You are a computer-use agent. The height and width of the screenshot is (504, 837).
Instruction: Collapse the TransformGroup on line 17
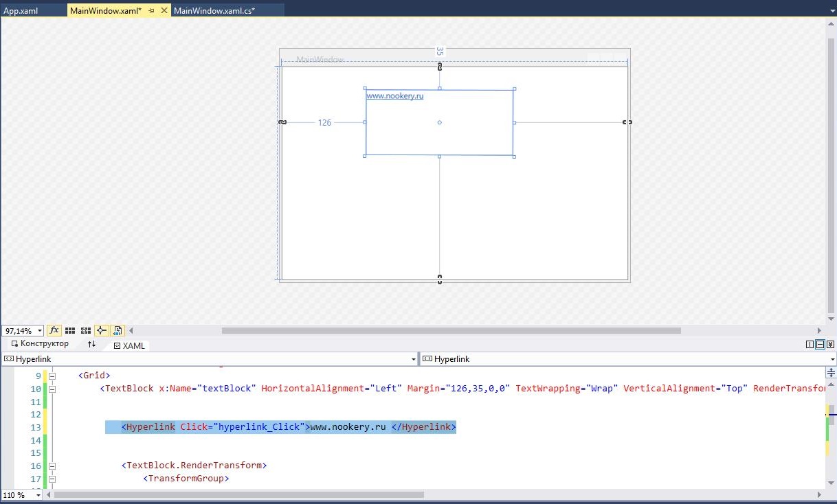click(x=52, y=479)
